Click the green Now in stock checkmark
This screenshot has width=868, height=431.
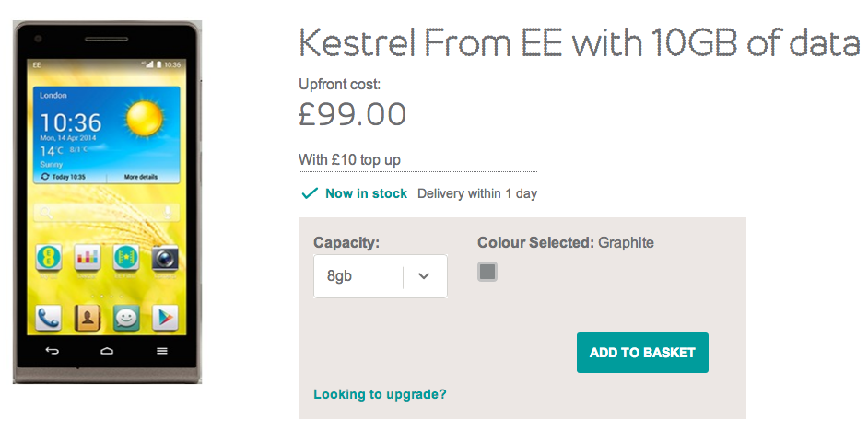(310, 193)
